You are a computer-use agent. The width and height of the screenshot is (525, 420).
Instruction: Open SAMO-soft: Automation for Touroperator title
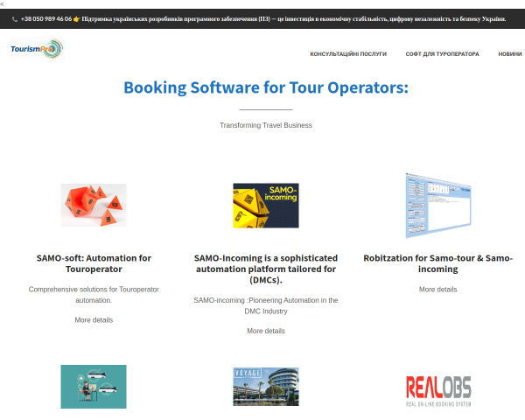(94, 263)
